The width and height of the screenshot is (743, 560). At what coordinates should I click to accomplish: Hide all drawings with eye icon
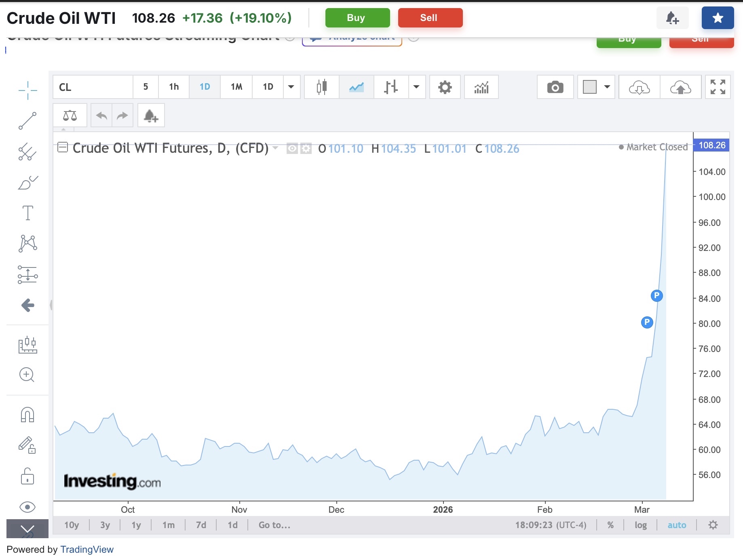[27, 507]
